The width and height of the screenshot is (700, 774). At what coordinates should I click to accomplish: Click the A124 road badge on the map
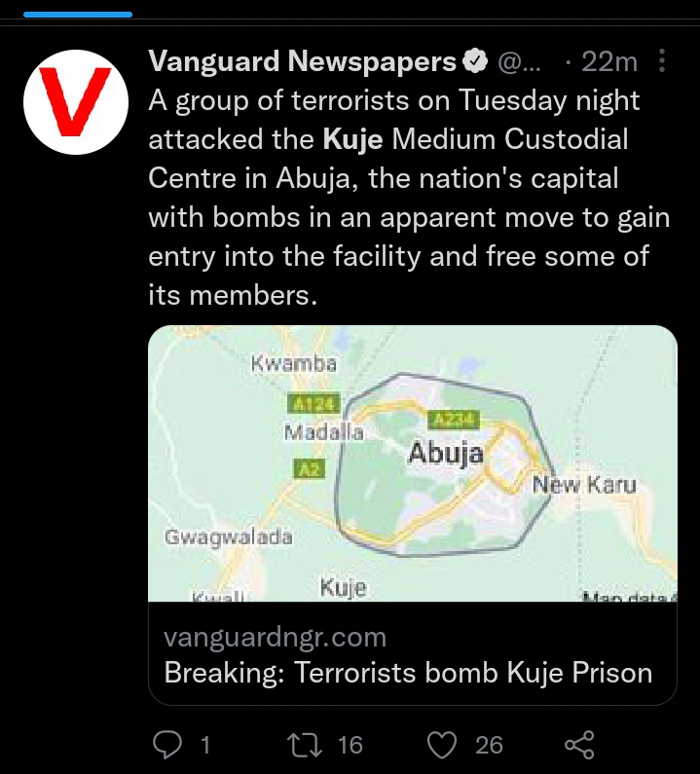point(312,403)
